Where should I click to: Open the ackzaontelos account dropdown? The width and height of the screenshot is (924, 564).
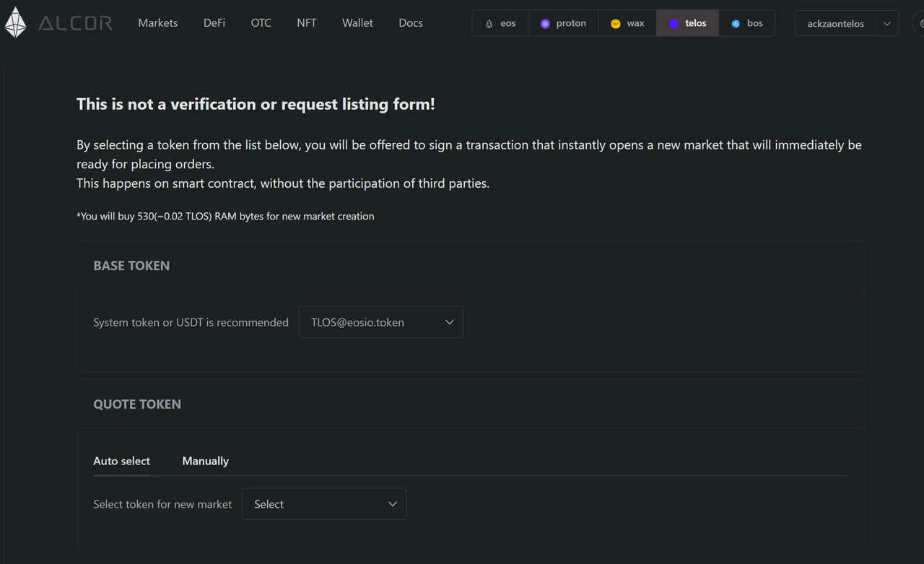pos(847,23)
